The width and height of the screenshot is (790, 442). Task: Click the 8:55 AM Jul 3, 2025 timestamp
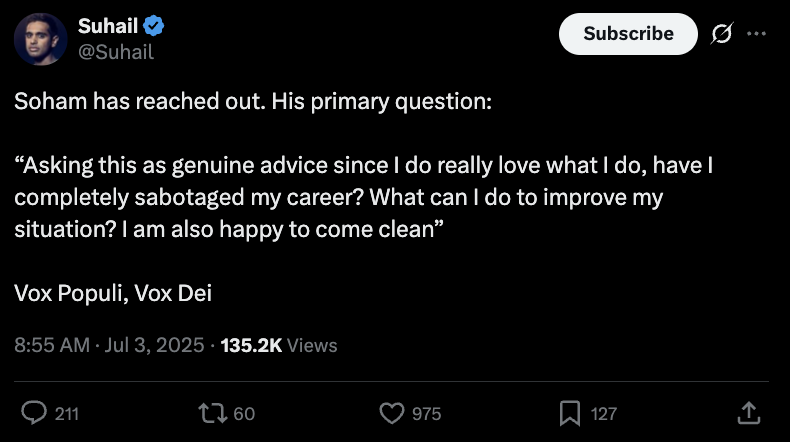pos(109,345)
